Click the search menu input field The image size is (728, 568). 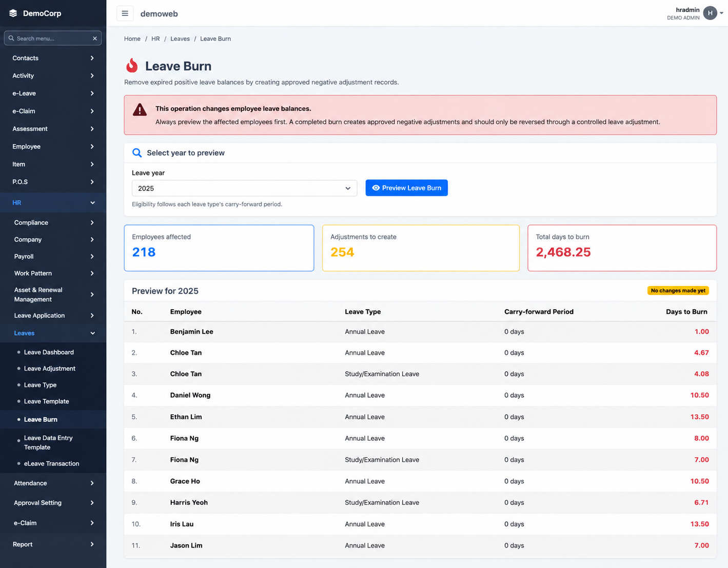(x=53, y=38)
